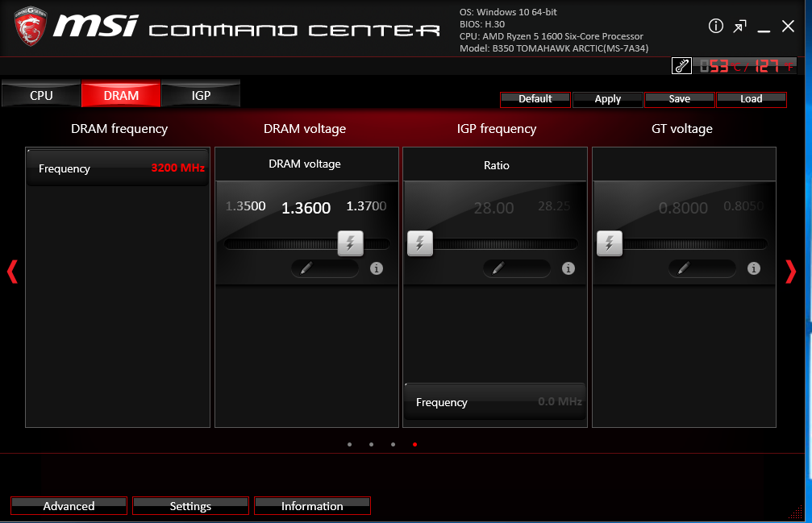Viewport: 812px width, 523px height.
Task: Click the GT voltage lightning slider handle
Action: tap(610, 243)
